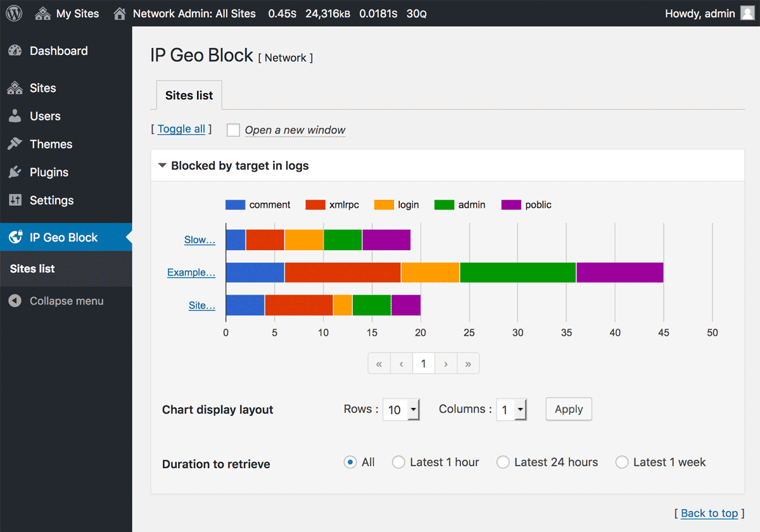Click the Site… row blue comment bar segment
Image resolution: width=760 pixels, height=532 pixels.
coord(245,305)
